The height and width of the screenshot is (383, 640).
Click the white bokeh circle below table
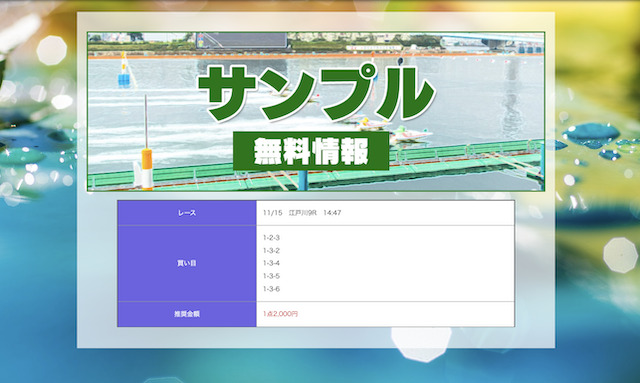[422, 344]
